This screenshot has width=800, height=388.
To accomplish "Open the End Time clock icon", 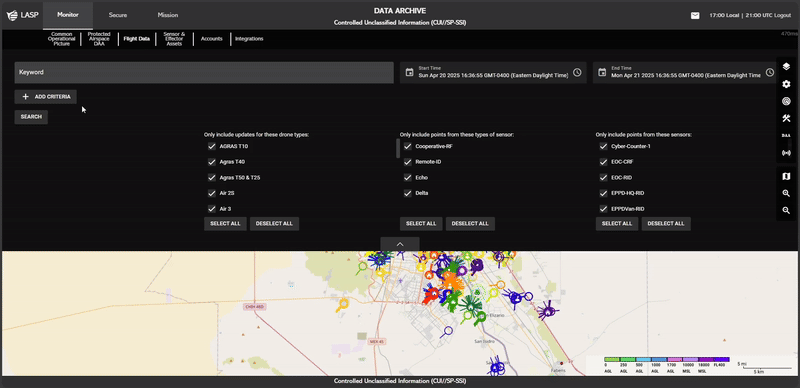I will pos(770,72).
